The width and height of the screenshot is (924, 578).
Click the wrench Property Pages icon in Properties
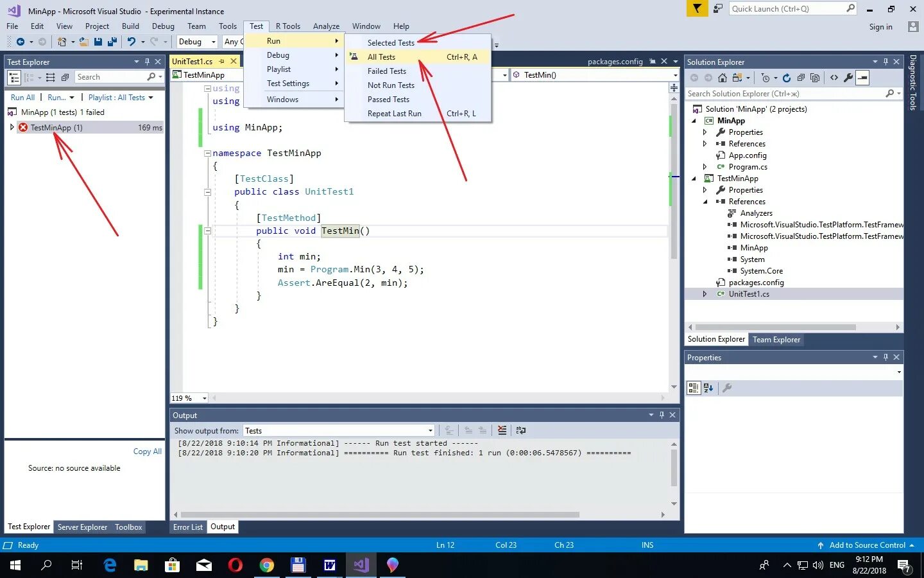[727, 388]
